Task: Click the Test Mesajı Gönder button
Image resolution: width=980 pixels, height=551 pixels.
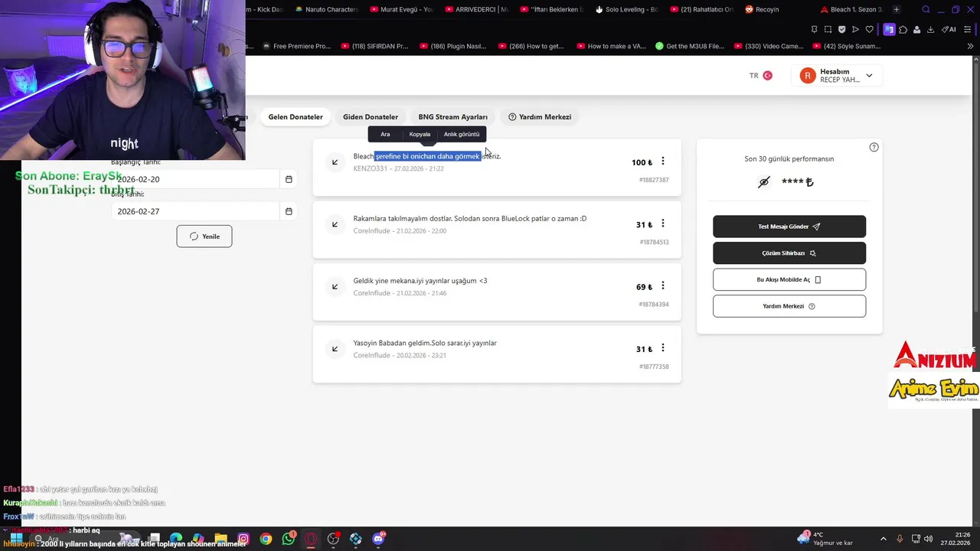Action: (789, 227)
